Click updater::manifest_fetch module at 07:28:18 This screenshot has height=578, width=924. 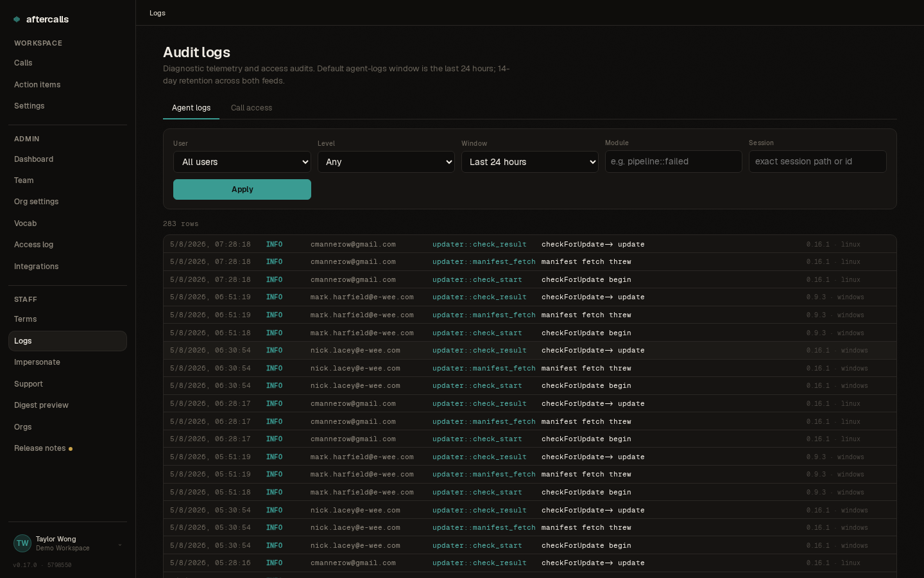point(484,262)
